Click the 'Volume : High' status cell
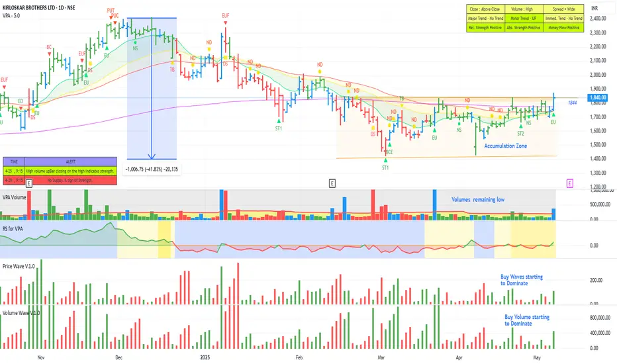Screen dimensions: 617x364 coord(524,9)
